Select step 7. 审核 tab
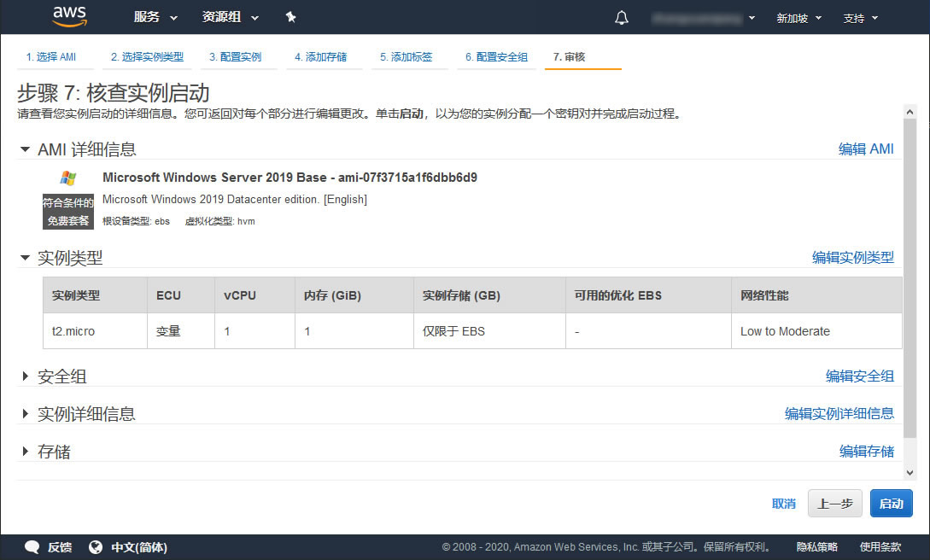This screenshot has width=930, height=560. (570, 57)
